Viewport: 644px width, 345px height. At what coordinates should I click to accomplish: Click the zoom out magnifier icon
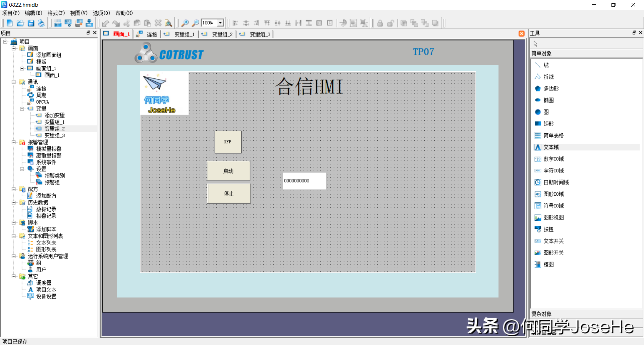point(195,23)
